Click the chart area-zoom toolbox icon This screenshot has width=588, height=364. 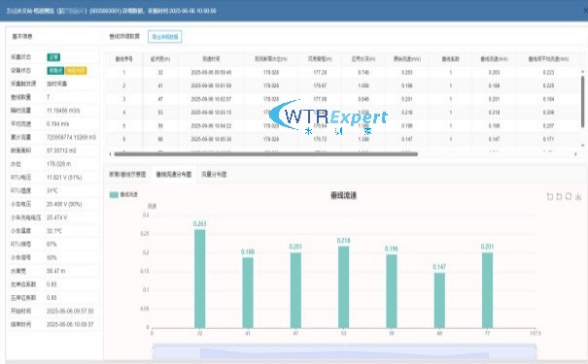(x=550, y=196)
